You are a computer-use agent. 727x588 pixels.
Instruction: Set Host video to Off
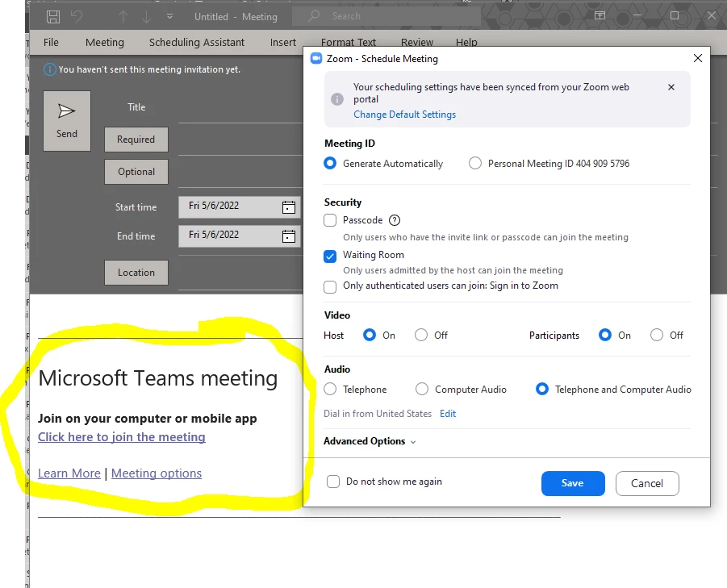(421, 335)
